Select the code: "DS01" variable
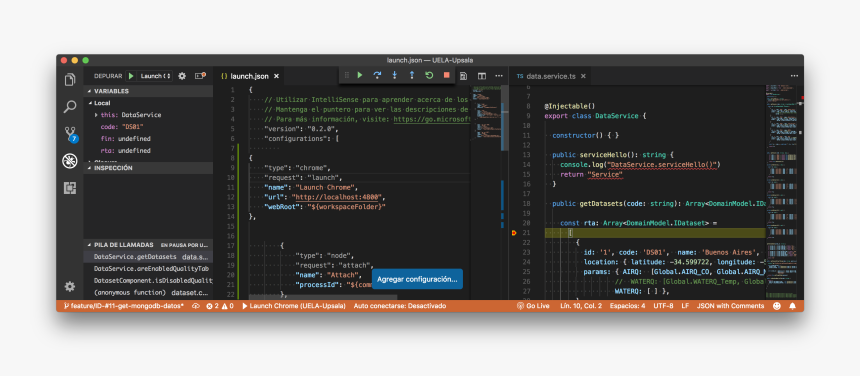The width and height of the screenshot is (860, 376). (148, 127)
